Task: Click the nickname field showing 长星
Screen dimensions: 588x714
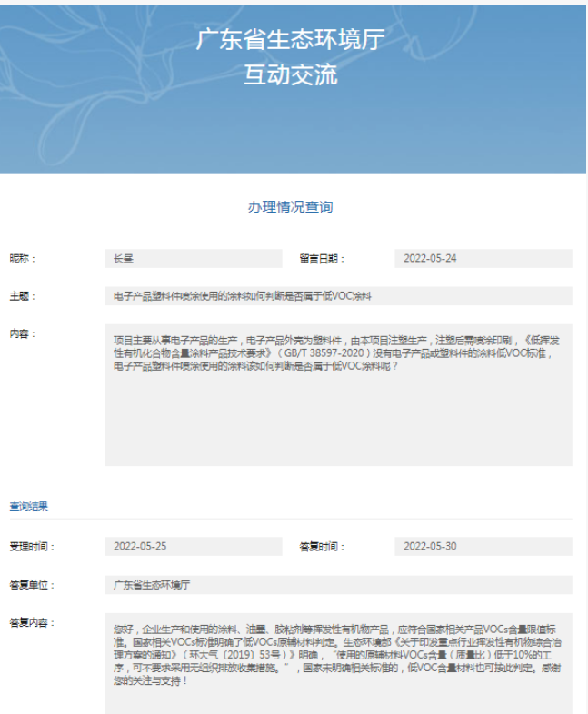Action: tap(193, 259)
